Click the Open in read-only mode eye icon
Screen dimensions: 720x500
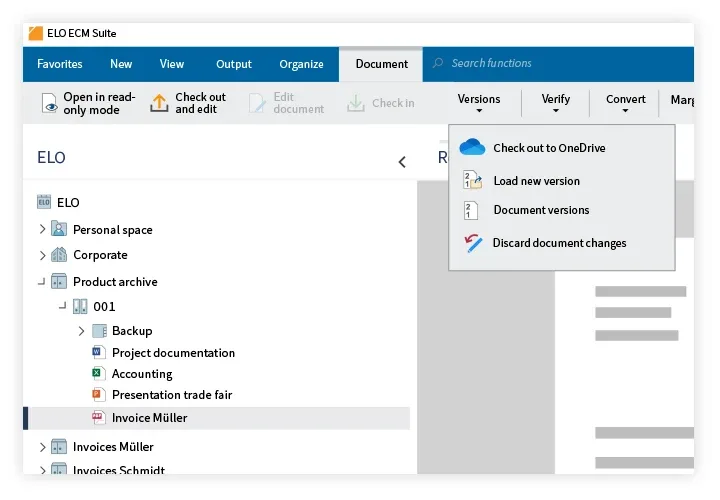click(x=49, y=103)
